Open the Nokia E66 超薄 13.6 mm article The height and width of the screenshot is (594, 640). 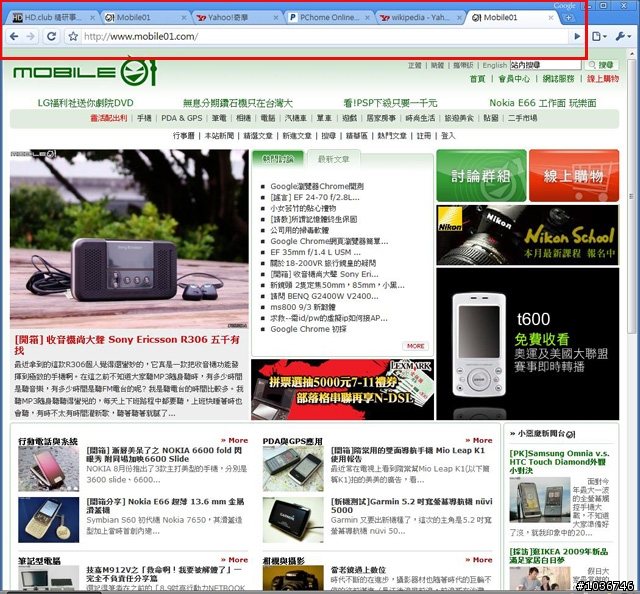(165, 505)
